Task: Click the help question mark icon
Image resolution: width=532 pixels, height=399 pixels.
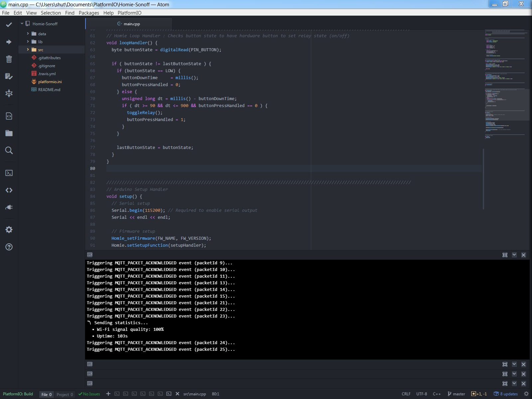Action: [x=9, y=247]
